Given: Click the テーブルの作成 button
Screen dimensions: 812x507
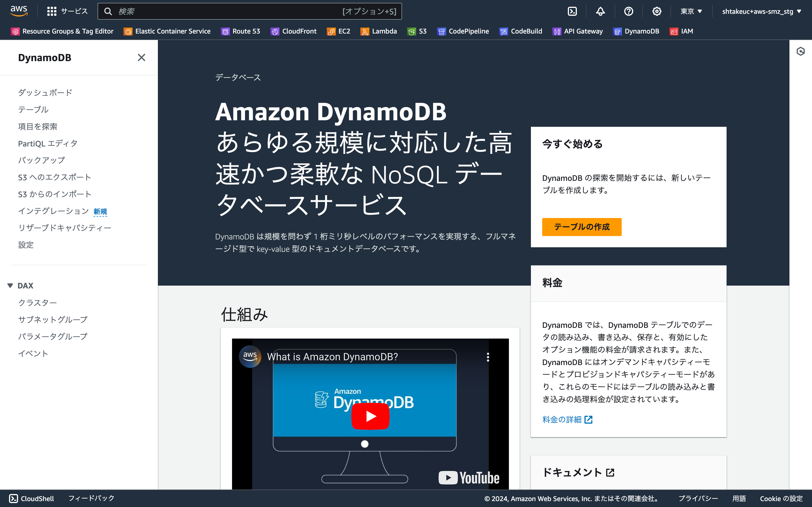Looking at the screenshot, I should [581, 227].
